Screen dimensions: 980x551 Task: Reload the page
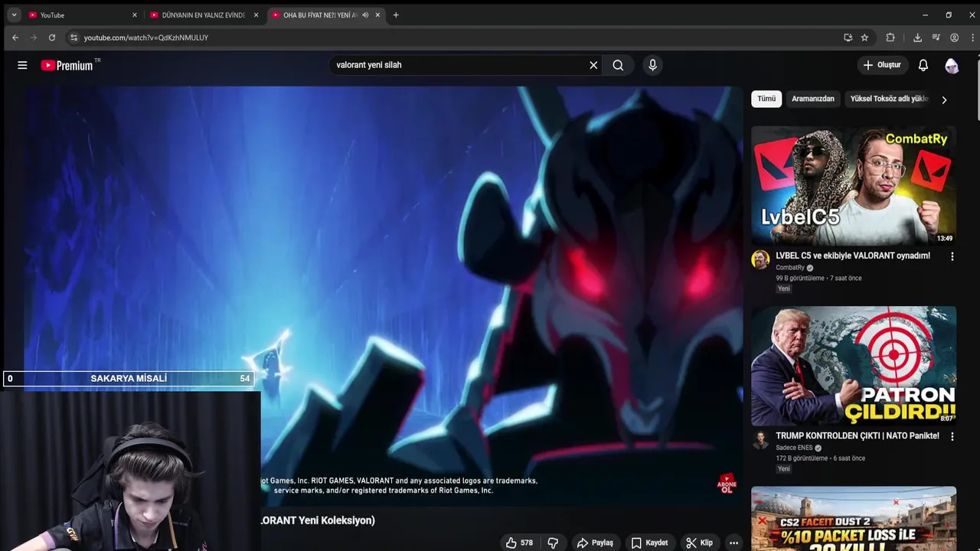tap(52, 37)
